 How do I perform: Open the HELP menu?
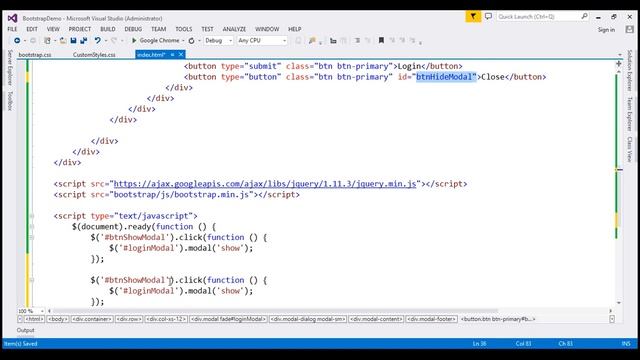point(295,29)
